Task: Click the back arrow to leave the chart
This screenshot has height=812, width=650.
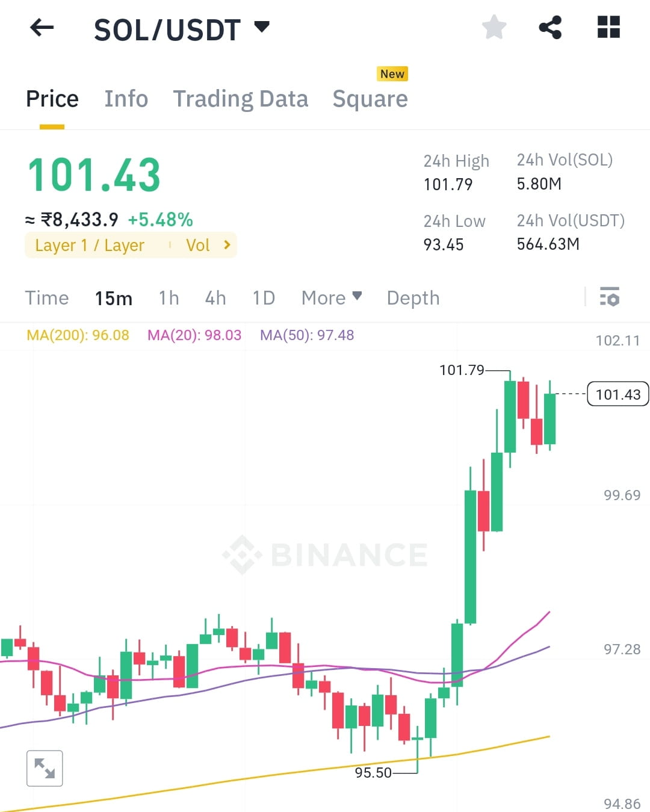Action: (41, 28)
